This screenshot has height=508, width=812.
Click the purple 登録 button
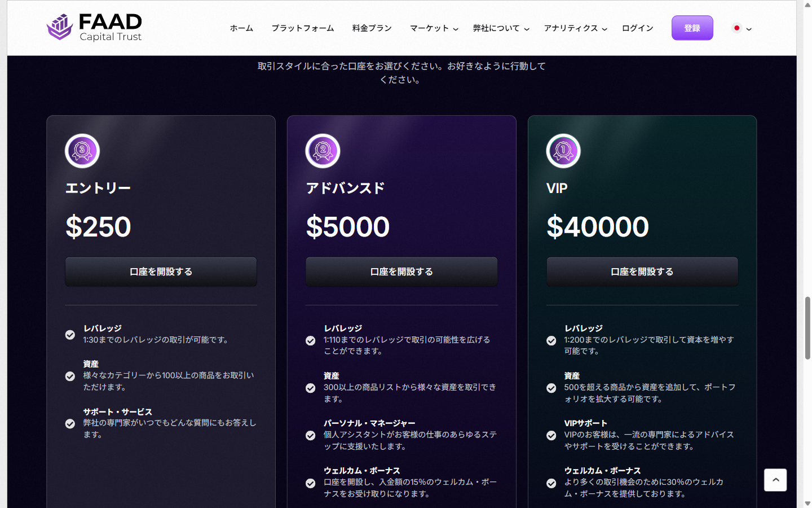tap(692, 28)
